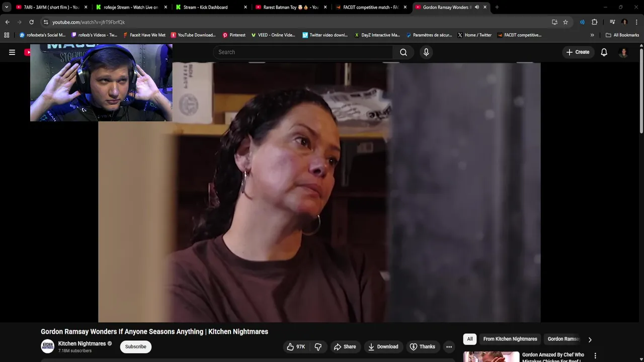This screenshot has width=644, height=362.
Task: Focus the YouTube Search field
Action: [304, 52]
